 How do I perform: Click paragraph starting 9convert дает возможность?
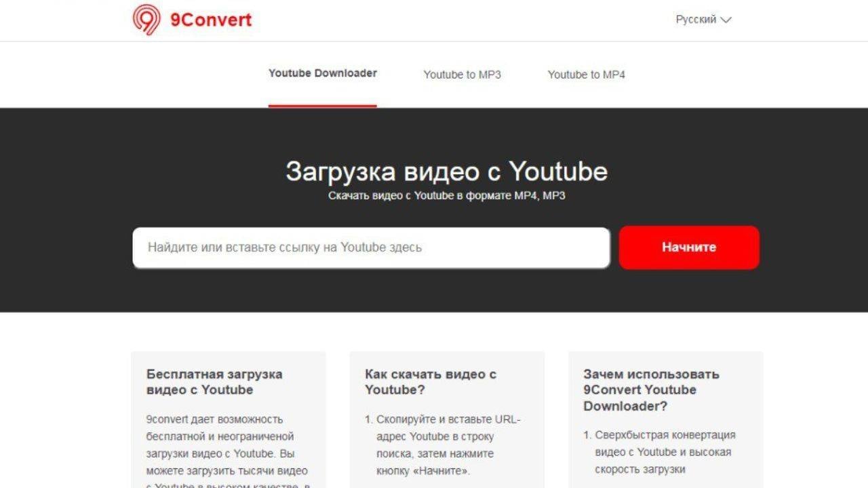(228, 453)
